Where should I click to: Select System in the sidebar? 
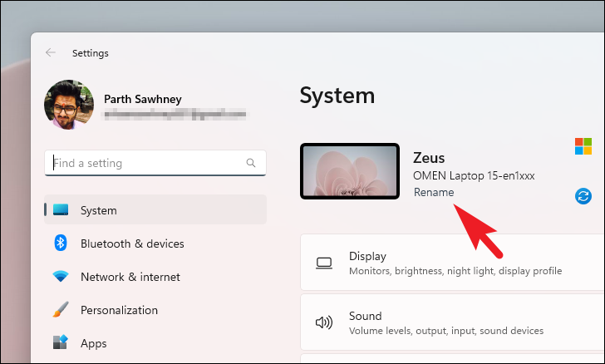(x=155, y=209)
